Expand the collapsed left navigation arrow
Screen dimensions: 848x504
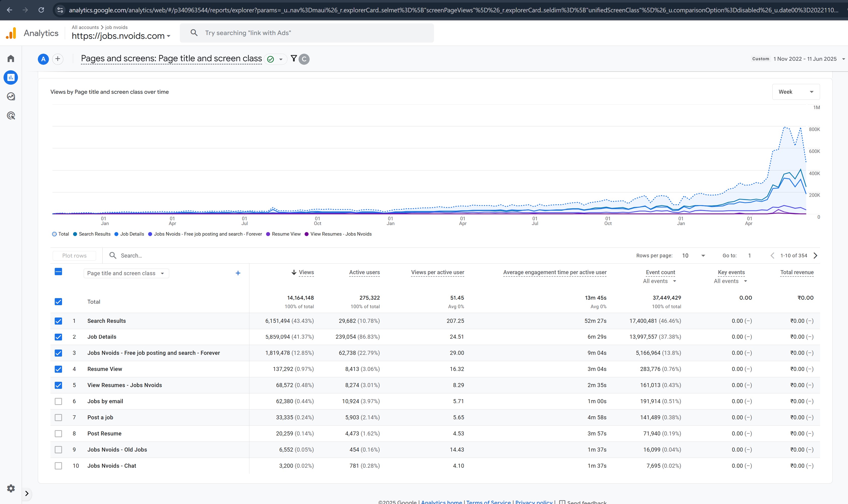point(27,493)
